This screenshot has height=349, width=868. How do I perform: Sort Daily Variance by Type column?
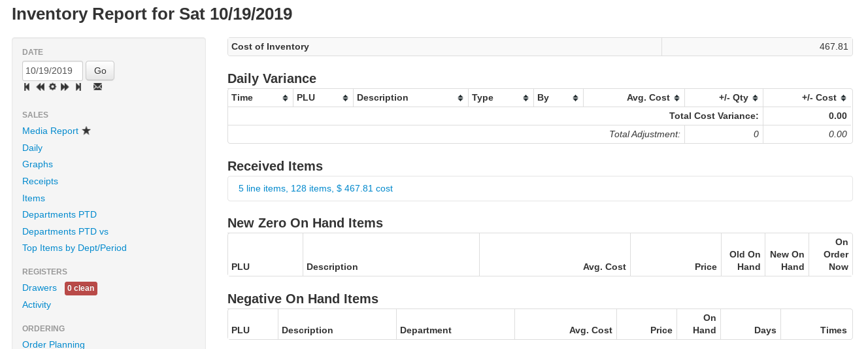[501, 98]
